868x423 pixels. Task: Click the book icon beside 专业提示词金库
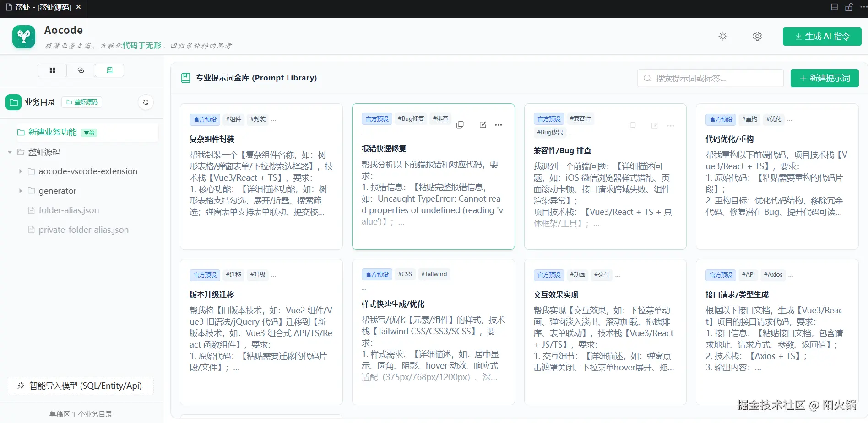pyautogui.click(x=185, y=78)
